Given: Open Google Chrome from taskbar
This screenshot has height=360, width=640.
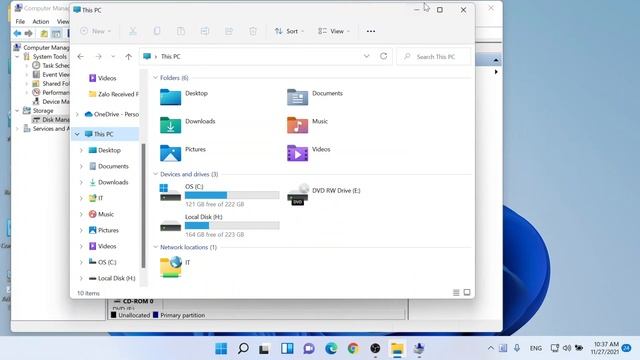Looking at the screenshot, I should (x=353, y=349).
